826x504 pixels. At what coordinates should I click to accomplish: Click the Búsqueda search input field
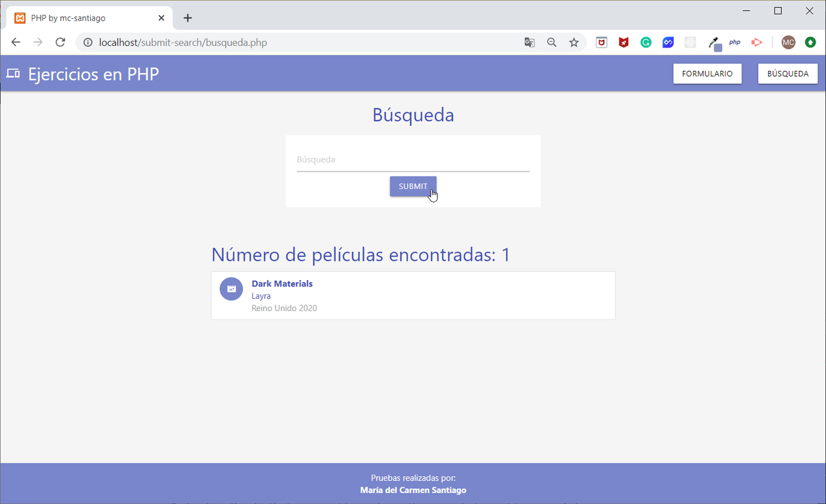413,159
